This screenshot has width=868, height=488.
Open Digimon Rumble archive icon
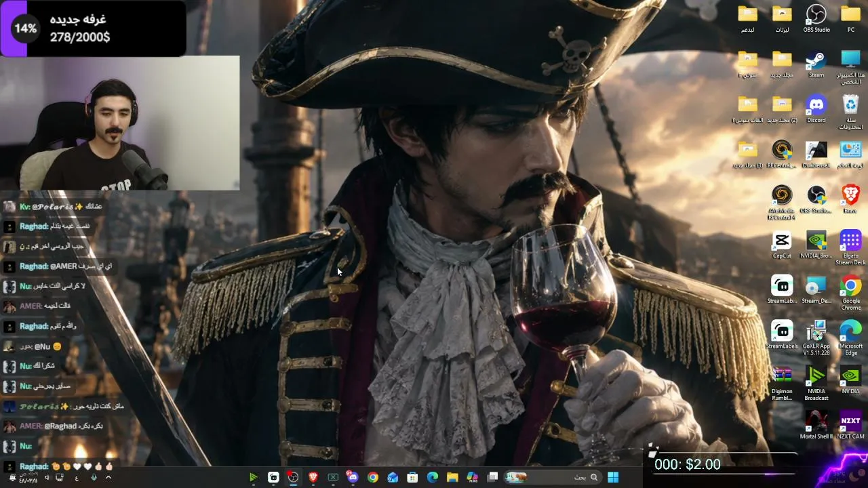781,383
